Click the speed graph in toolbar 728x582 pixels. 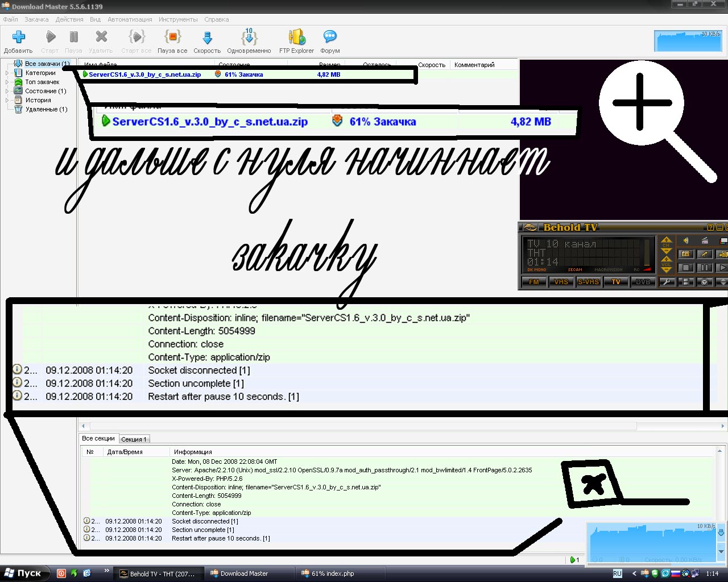coord(688,41)
